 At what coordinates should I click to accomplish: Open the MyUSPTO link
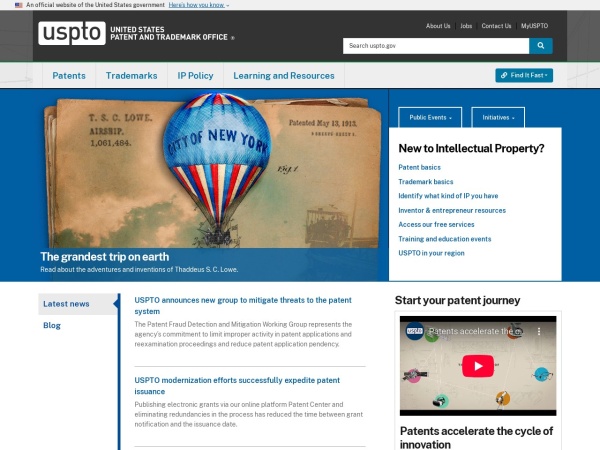(x=534, y=26)
